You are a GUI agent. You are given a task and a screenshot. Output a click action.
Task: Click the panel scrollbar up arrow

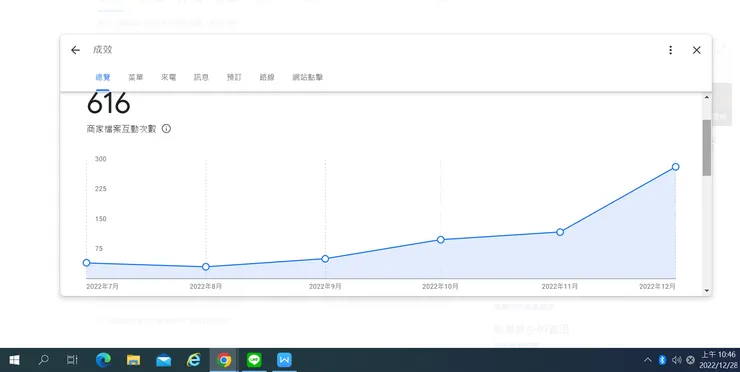pyautogui.click(x=706, y=97)
